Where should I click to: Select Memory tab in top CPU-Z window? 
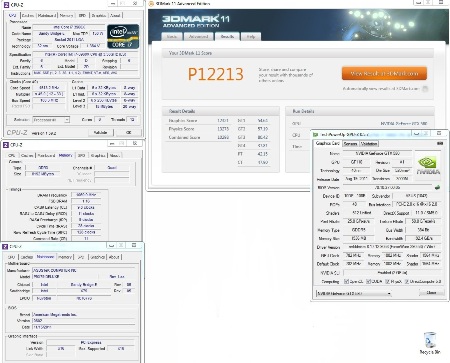coord(66,15)
